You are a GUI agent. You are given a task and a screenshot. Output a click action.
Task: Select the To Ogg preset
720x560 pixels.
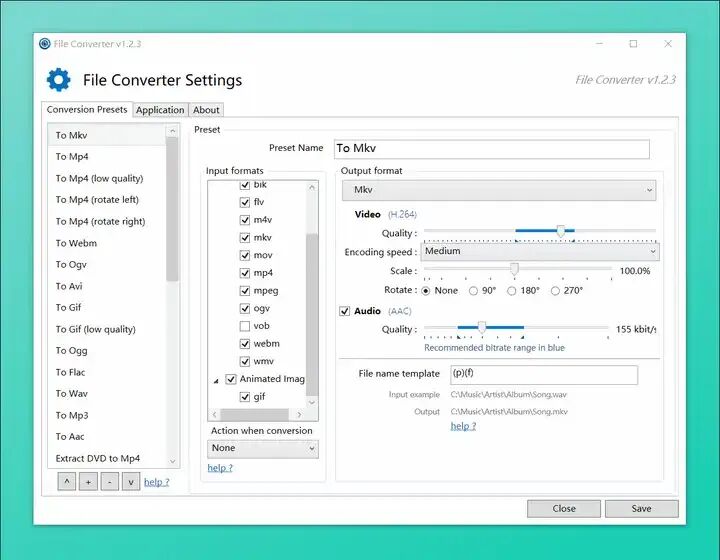tap(107, 351)
